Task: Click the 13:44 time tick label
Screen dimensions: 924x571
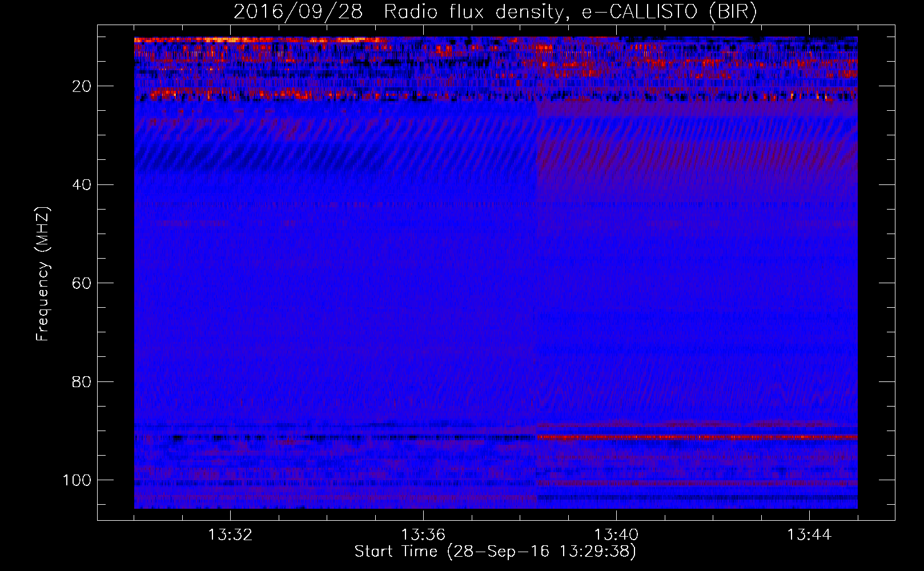Action: [x=809, y=535]
